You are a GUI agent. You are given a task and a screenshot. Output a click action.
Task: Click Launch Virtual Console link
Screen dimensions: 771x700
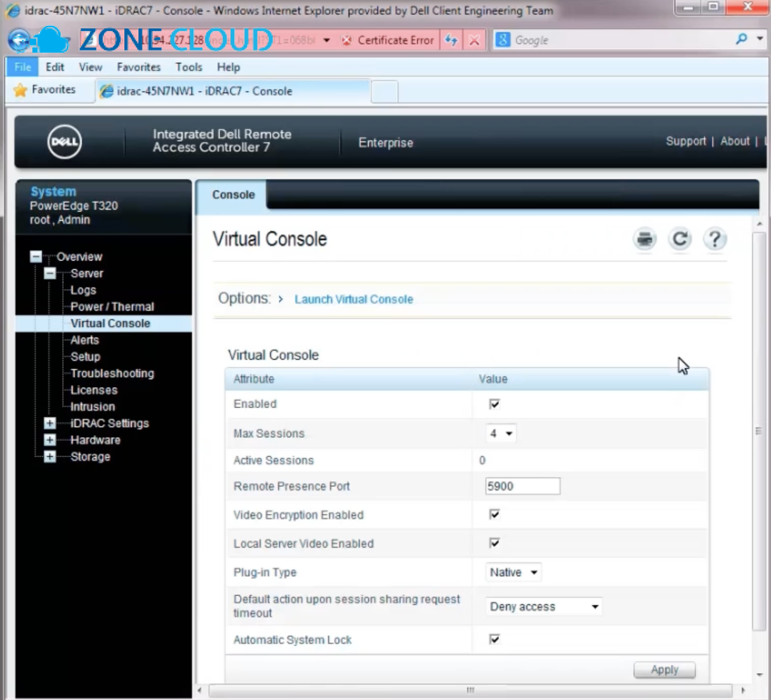[354, 299]
